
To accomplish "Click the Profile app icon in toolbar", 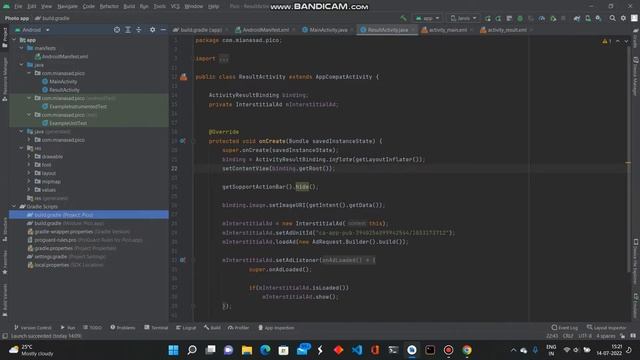I will [x=542, y=18].
